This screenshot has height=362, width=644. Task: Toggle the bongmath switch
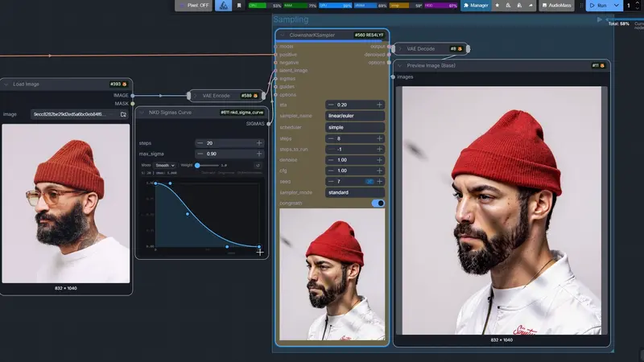377,204
